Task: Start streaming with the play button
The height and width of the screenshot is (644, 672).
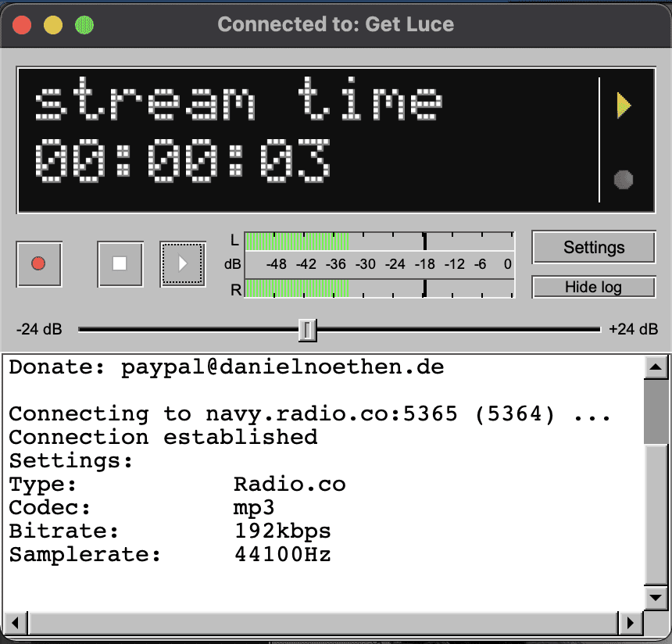Action: click(x=182, y=264)
